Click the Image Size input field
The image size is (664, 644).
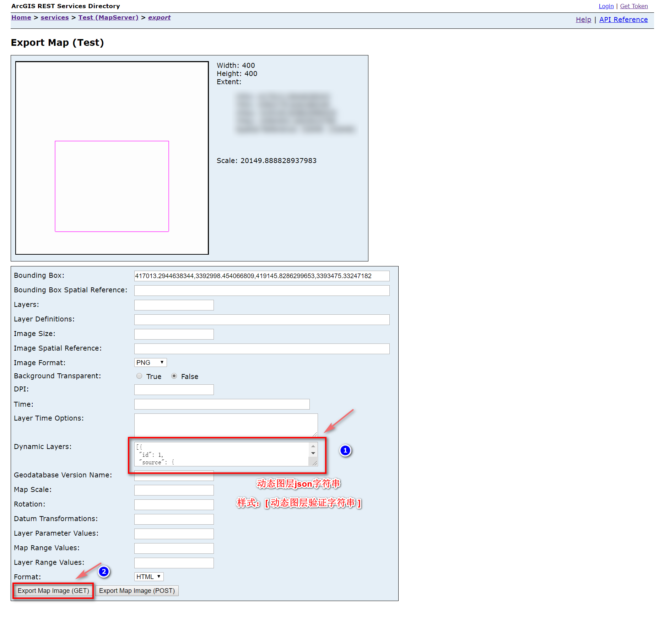pyautogui.click(x=174, y=334)
